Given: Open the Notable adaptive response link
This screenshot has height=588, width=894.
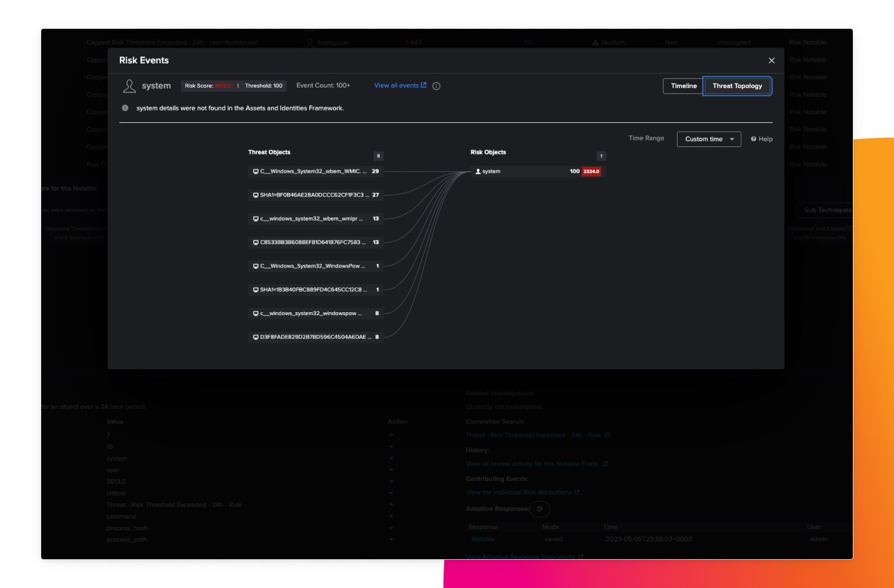Looking at the screenshot, I should pos(483,539).
